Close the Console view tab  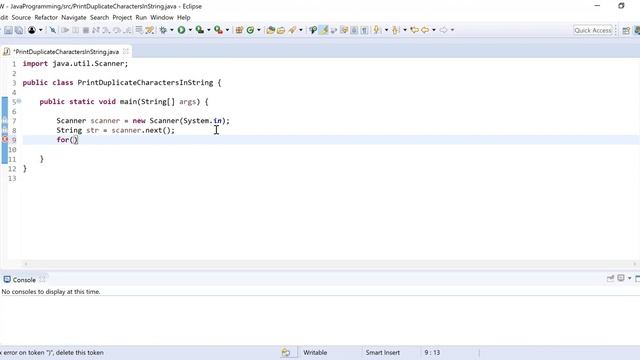(42, 280)
